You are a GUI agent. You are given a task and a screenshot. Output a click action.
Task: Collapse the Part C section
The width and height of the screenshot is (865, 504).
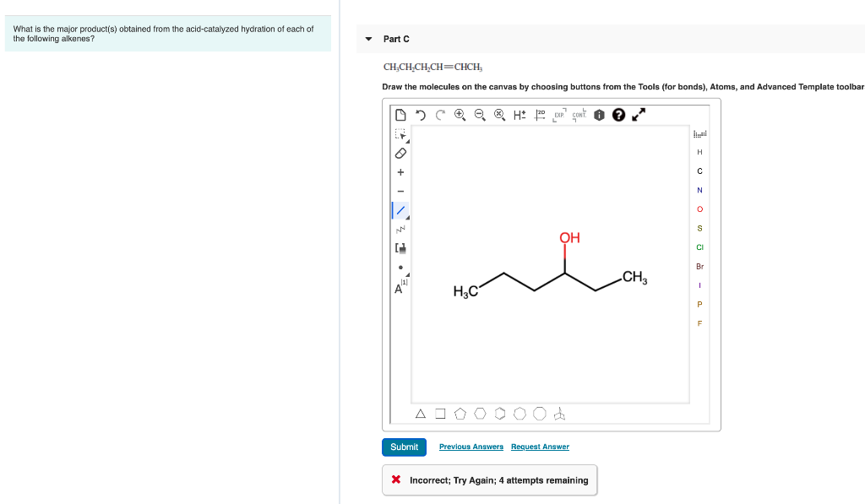pyautogui.click(x=367, y=39)
